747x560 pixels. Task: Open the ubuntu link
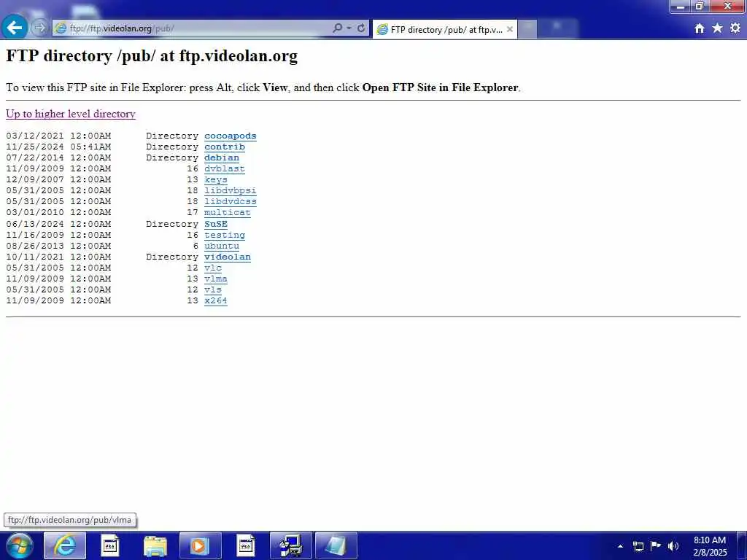222,246
